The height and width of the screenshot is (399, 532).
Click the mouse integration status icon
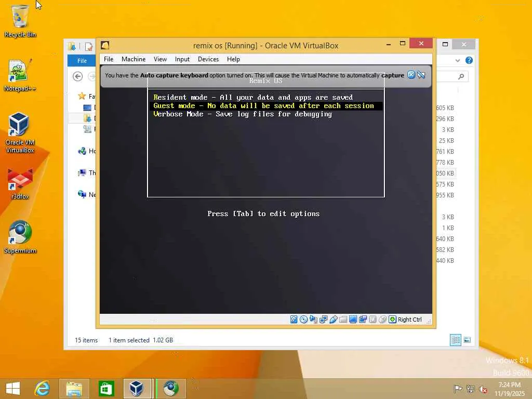[x=382, y=320]
